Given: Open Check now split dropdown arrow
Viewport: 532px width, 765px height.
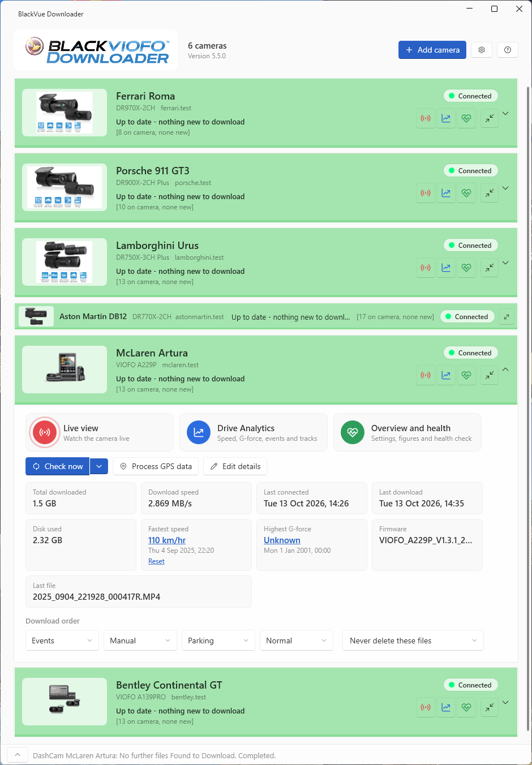Looking at the screenshot, I should tap(99, 466).
